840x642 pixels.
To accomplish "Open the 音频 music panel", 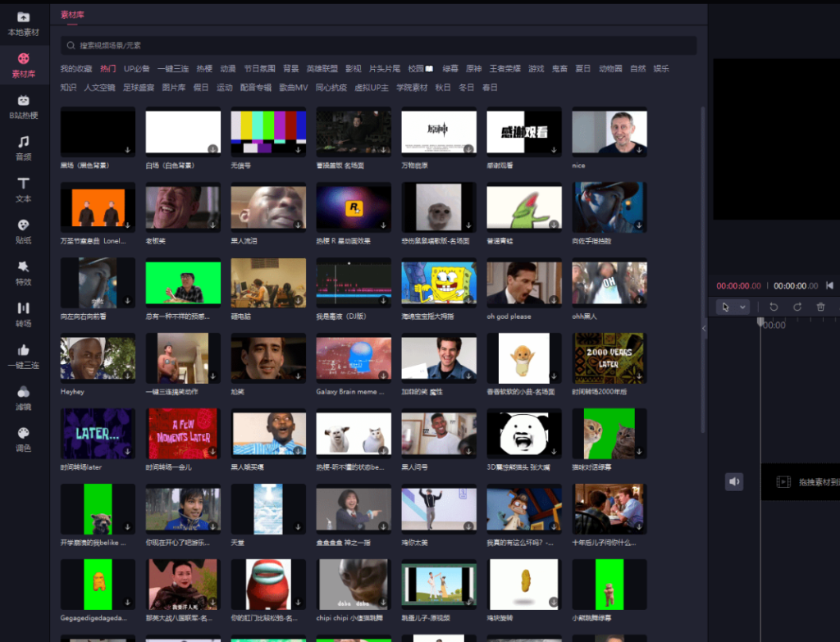I will (24, 148).
